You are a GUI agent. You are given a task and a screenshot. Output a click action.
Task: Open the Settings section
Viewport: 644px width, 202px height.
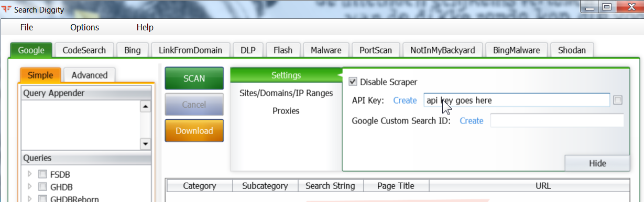point(286,75)
